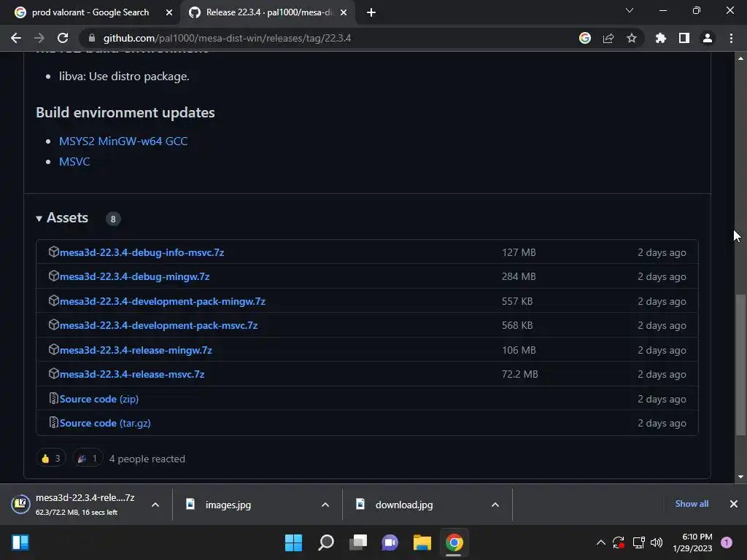Reload the GitHub release page
This screenshot has width=747, height=560.
(63, 38)
